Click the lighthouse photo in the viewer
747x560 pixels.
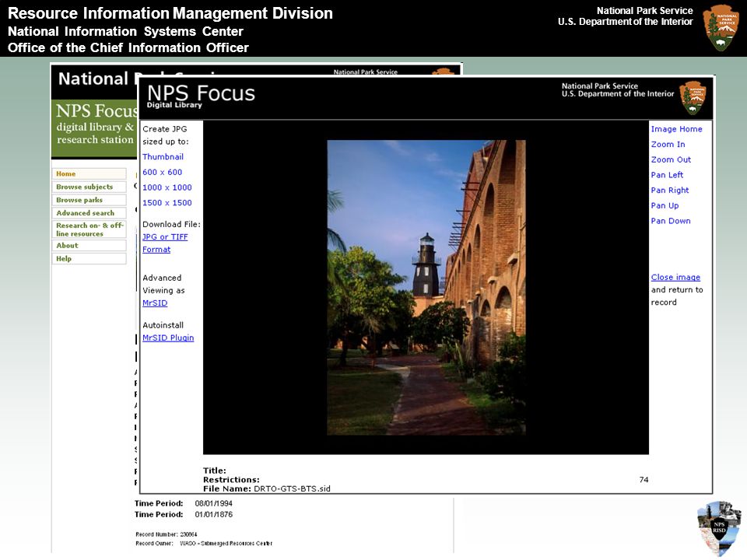[x=426, y=287]
